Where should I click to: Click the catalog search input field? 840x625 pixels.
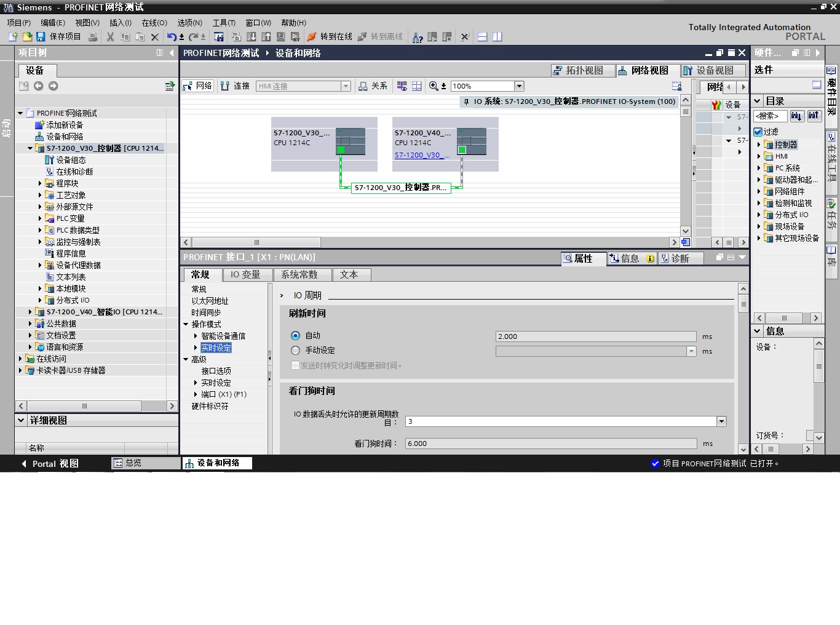[x=771, y=116]
